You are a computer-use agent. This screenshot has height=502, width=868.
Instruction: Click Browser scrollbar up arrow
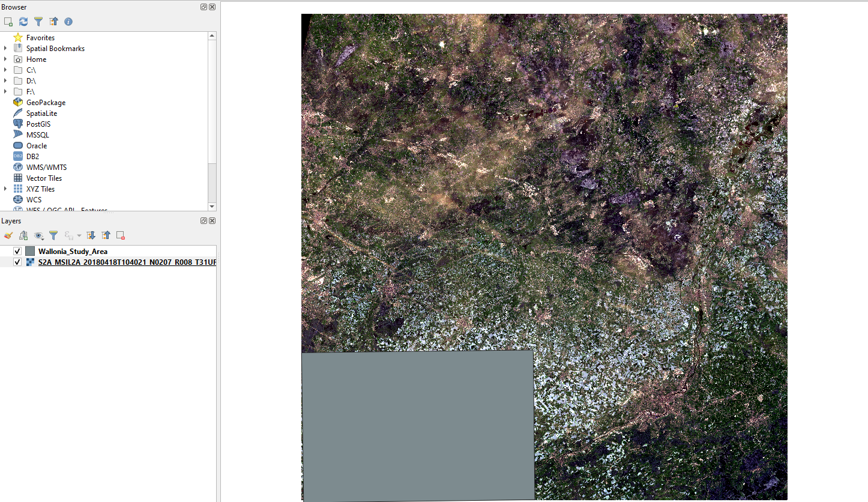coord(212,36)
